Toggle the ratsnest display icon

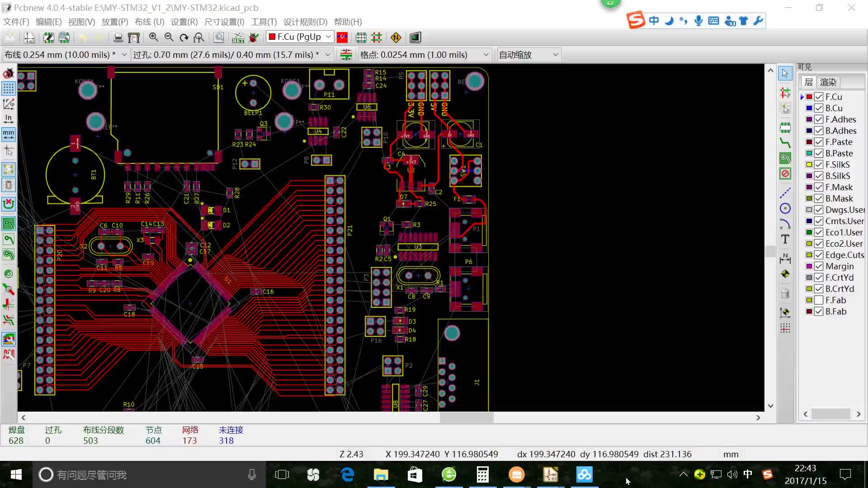coord(9,169)
